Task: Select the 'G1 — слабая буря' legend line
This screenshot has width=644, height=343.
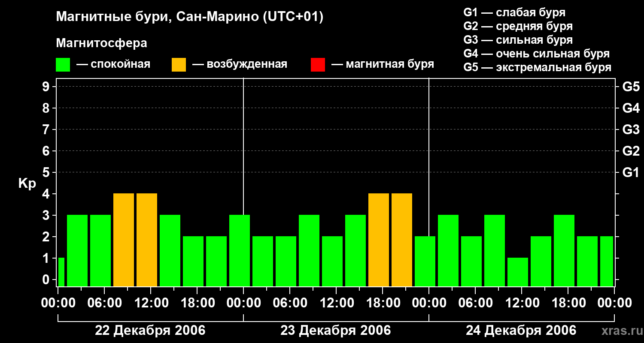Action: pyautogui.click(x=514, y=12)
